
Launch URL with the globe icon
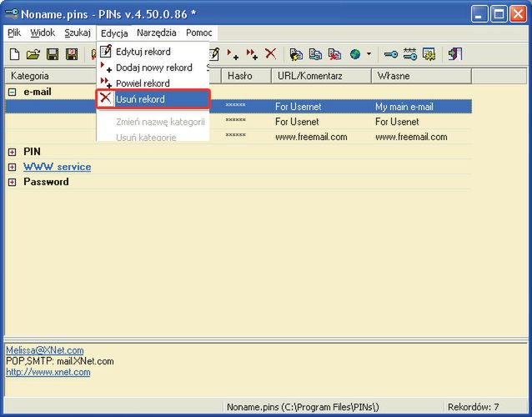(x=355, y=54)
